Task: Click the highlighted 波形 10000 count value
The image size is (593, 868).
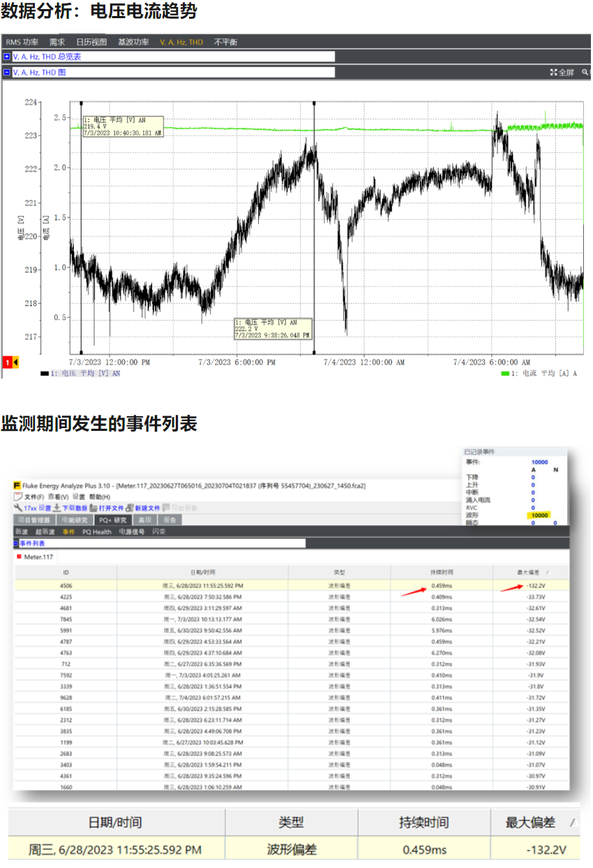Action: coord(539,515)
